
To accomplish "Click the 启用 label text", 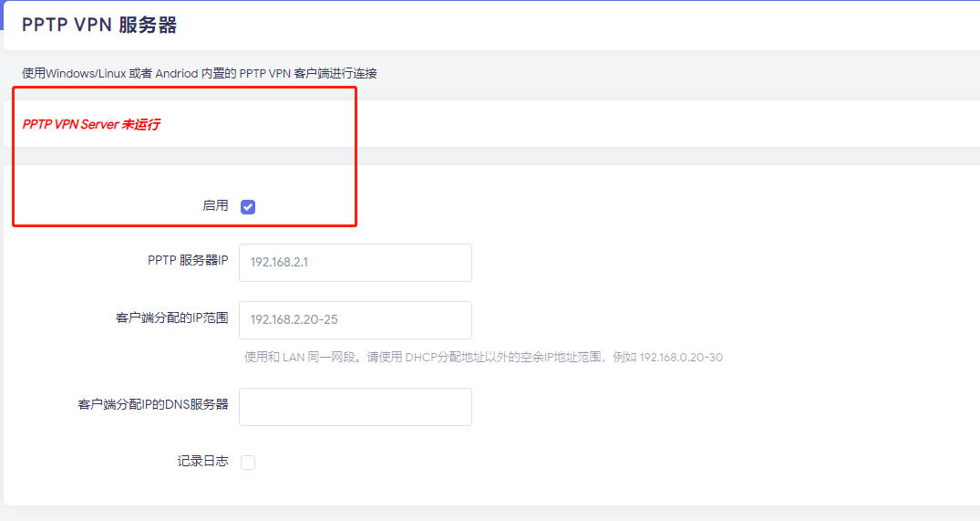I will click(215, 206).
